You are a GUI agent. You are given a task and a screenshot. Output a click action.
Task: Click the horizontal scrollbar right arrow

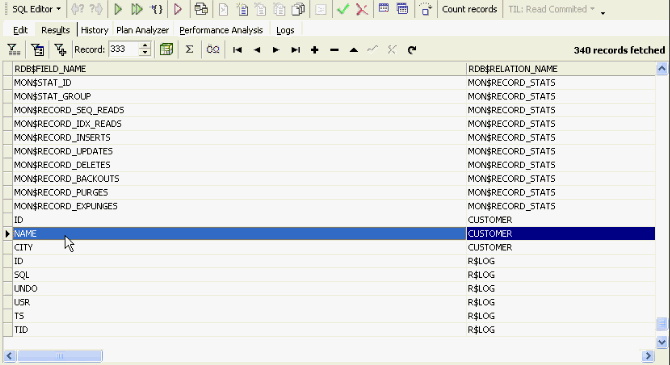point(648,356)
